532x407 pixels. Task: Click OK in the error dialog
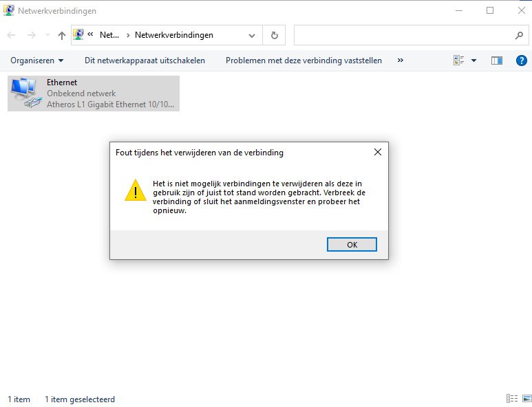tap(352, 244)
